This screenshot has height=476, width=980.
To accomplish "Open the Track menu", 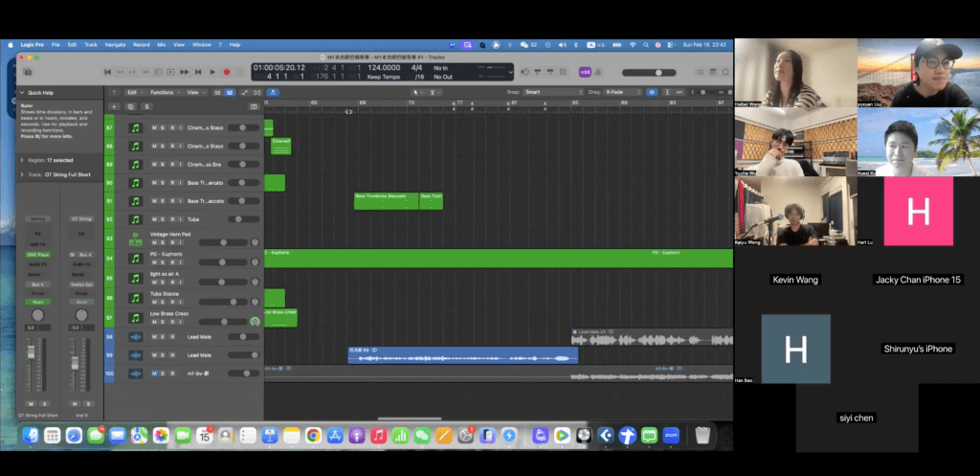I will (x=91, y=45).
